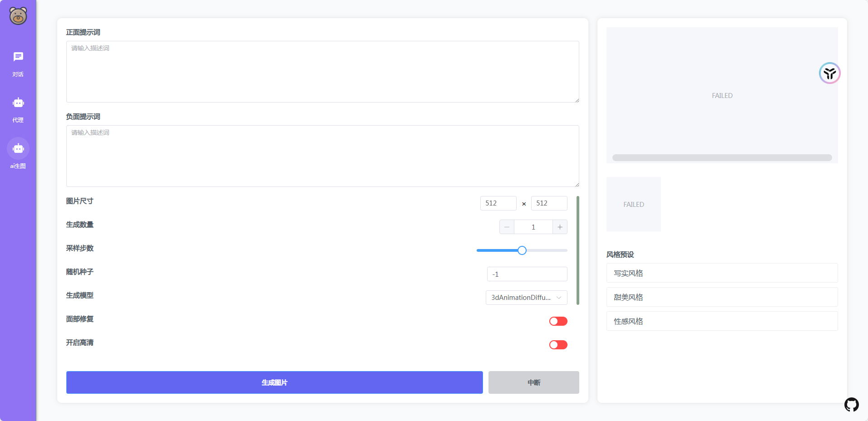
Task: Select the 性感风格 preset
Action: 722,321
